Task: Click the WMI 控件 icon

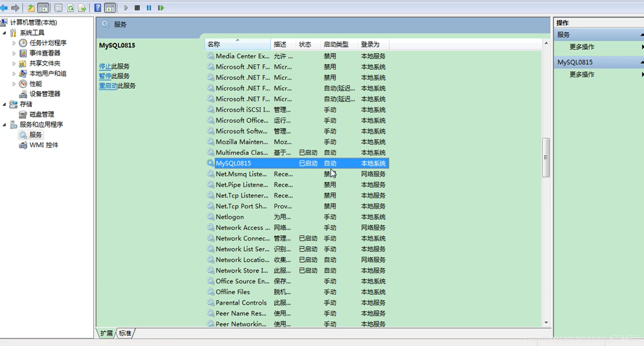Action: (x=23, y=145)
